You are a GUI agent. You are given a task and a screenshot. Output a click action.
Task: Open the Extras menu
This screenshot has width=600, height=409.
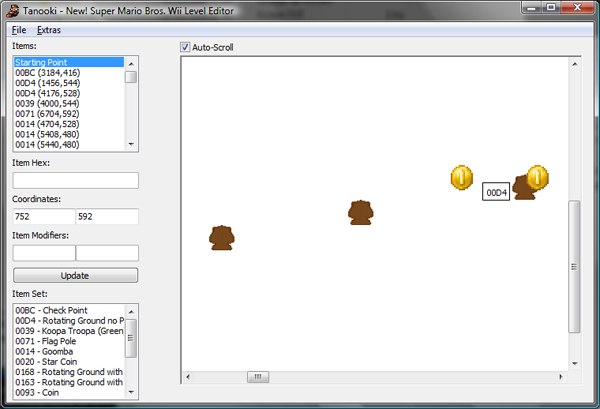point(49,30)
